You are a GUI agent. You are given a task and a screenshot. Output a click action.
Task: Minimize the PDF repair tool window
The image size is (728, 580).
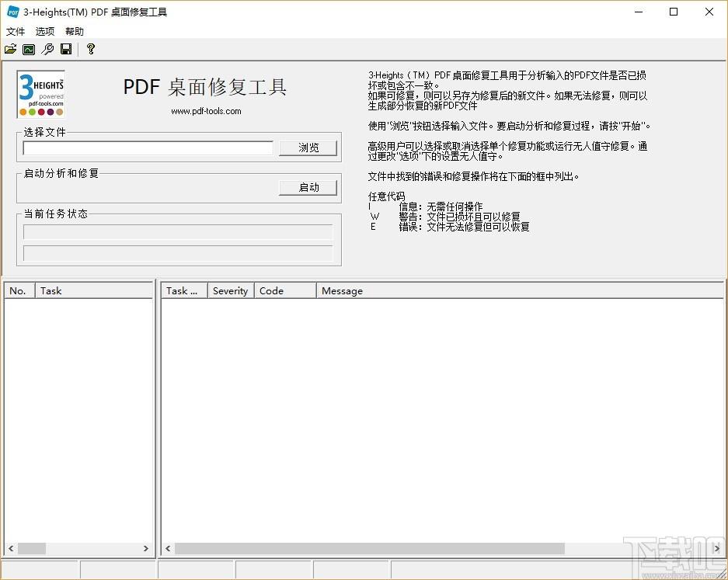point(639,12)
